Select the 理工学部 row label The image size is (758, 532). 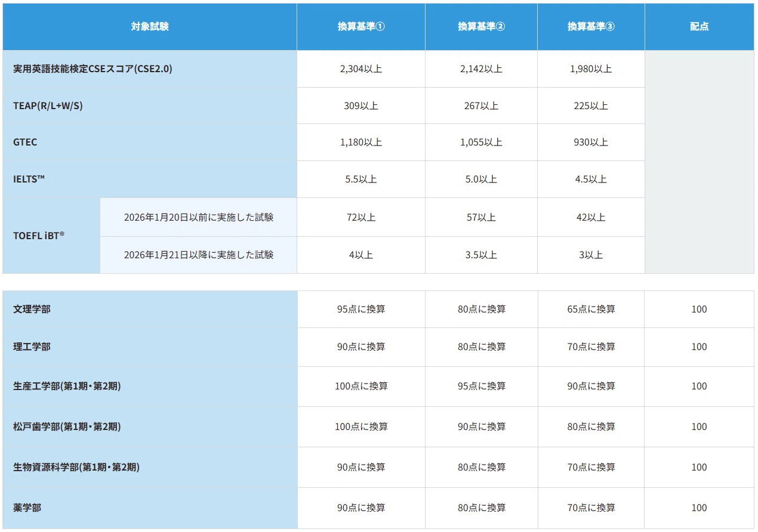click(x=150, y=347)
